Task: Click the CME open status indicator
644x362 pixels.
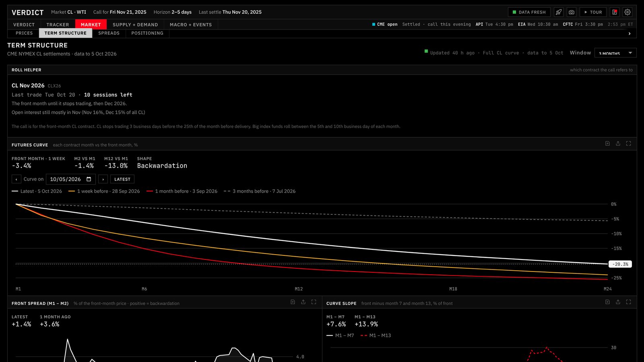Action: click(385, 25)
